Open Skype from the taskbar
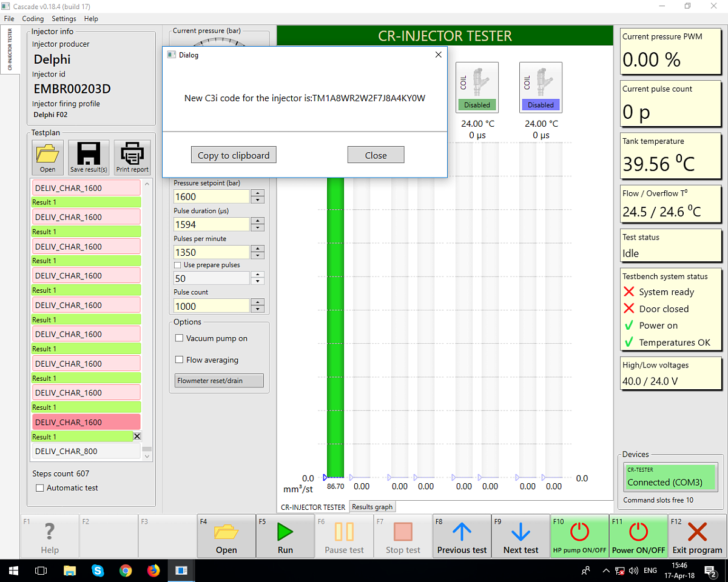Image resolution: width=728 pixels, height=582 pixels. 98,570
